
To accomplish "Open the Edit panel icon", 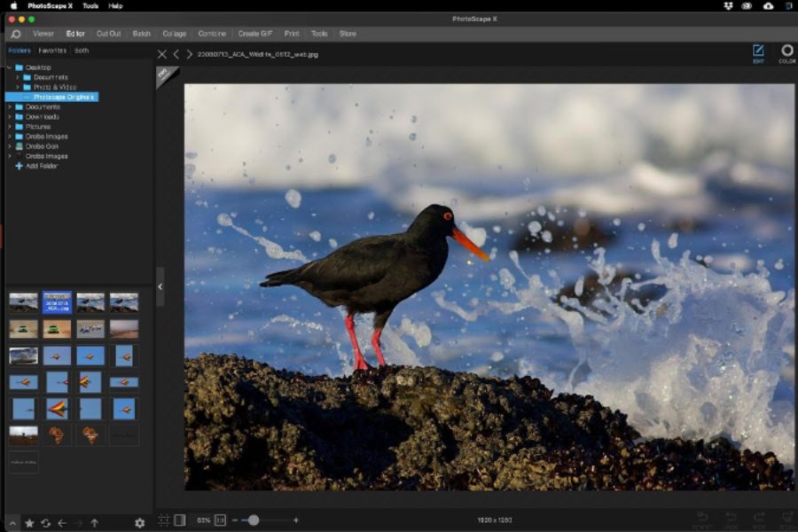I will (x=758, y=52).
